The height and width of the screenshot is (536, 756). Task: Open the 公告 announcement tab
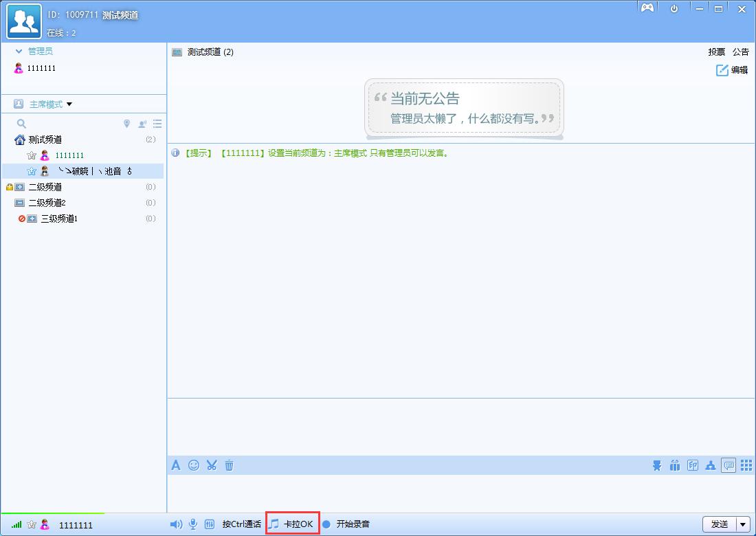click(741, 52)
